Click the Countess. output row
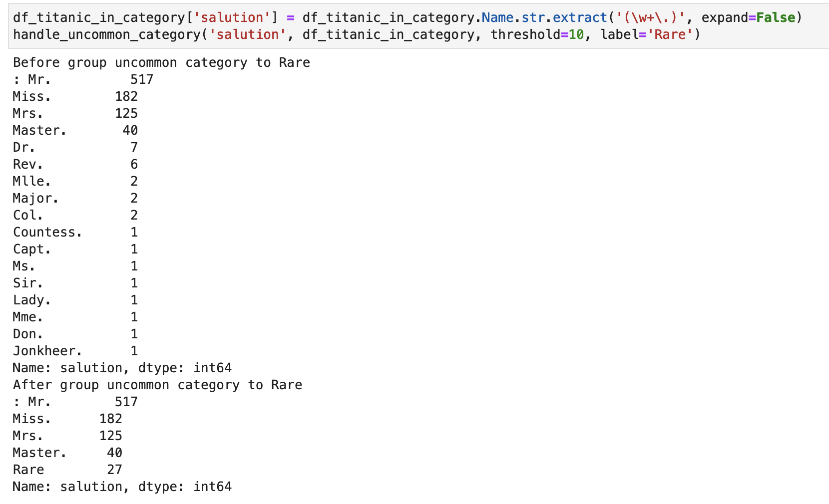This screenshot has height=504, width=829. click(x=75, y=232)
